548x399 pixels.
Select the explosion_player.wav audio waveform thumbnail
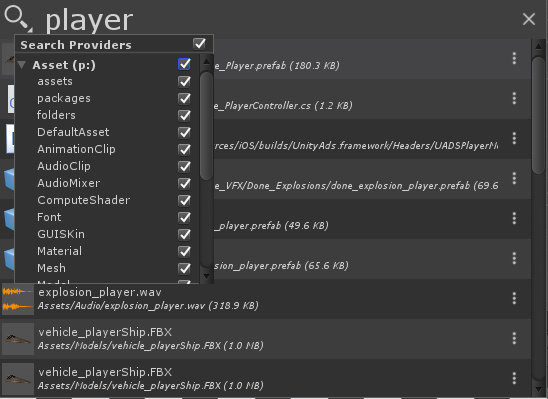(18, 299)
